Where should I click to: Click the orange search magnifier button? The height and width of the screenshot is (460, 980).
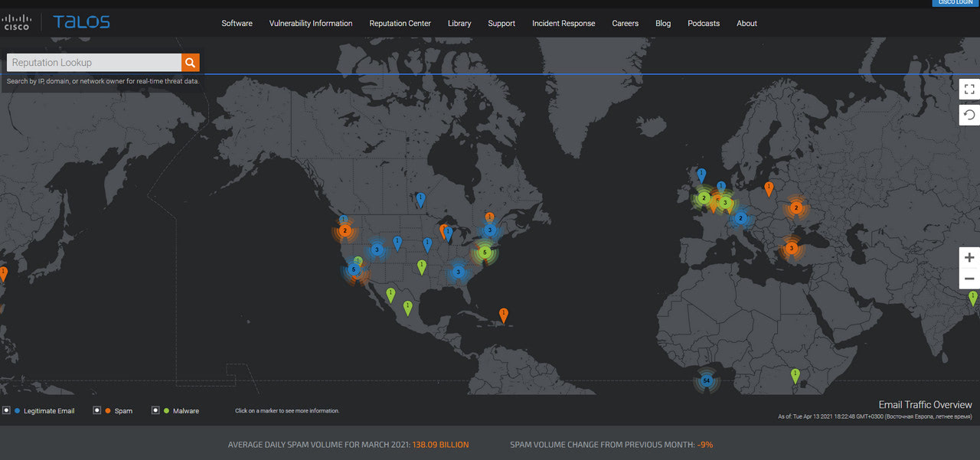click(191, 63)
